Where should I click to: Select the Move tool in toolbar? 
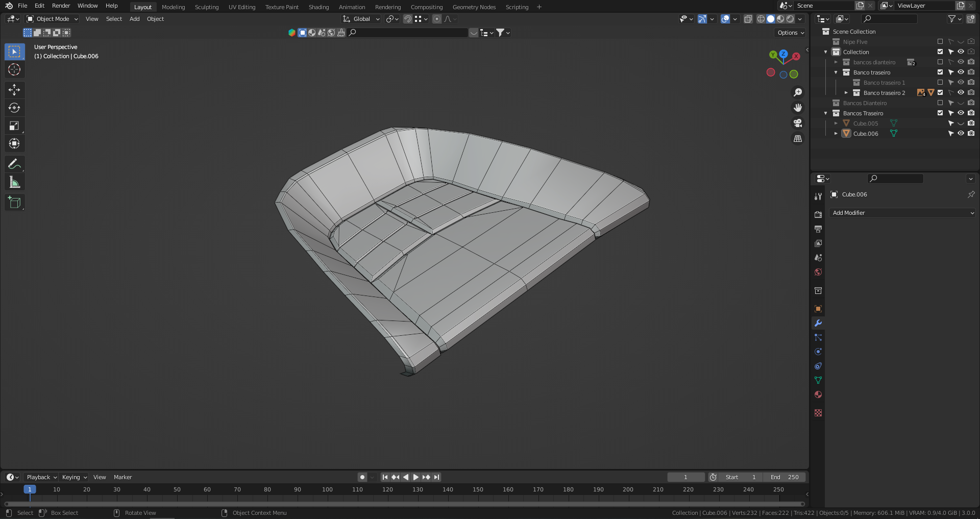14,90
